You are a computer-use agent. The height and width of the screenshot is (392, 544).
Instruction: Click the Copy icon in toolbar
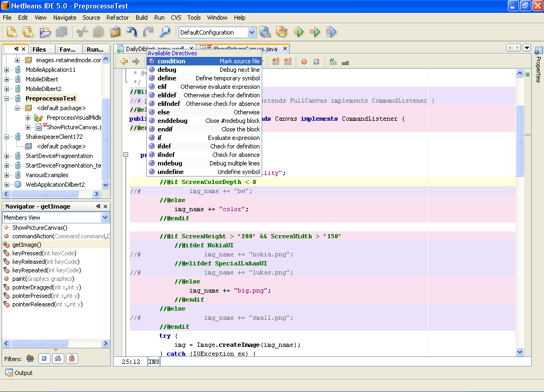coord(98,32)
